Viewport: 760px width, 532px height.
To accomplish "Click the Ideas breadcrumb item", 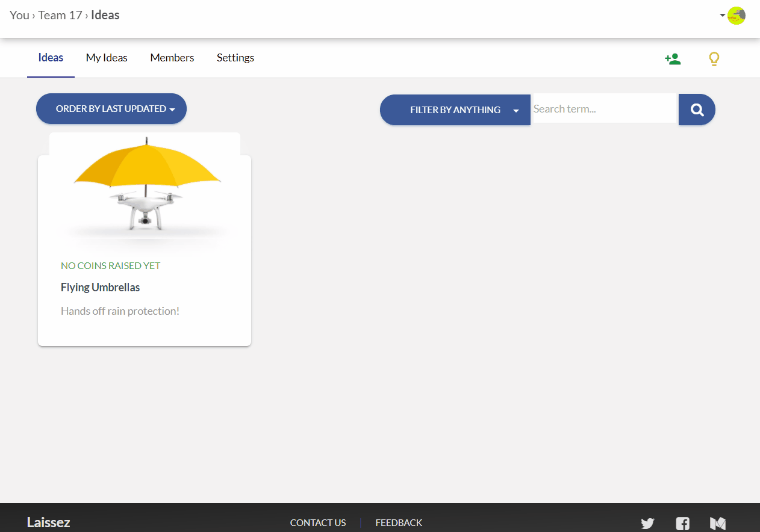I will point(105,15).
